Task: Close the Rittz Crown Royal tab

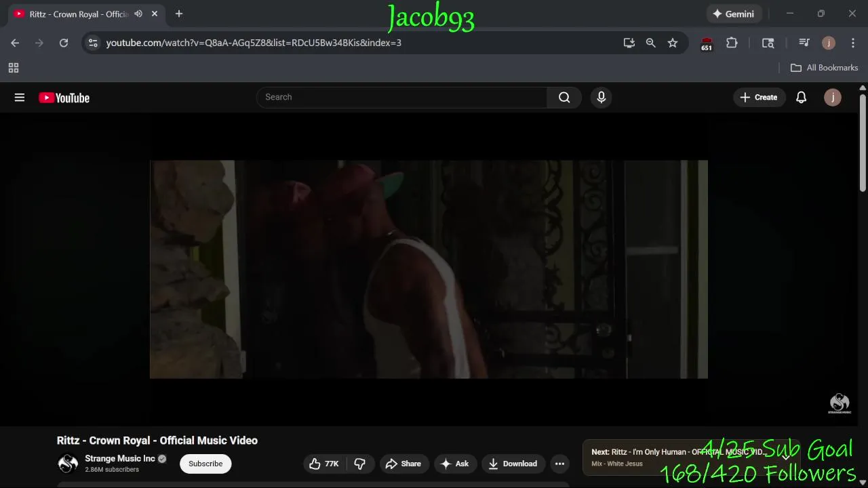Action: pos(155,14)
